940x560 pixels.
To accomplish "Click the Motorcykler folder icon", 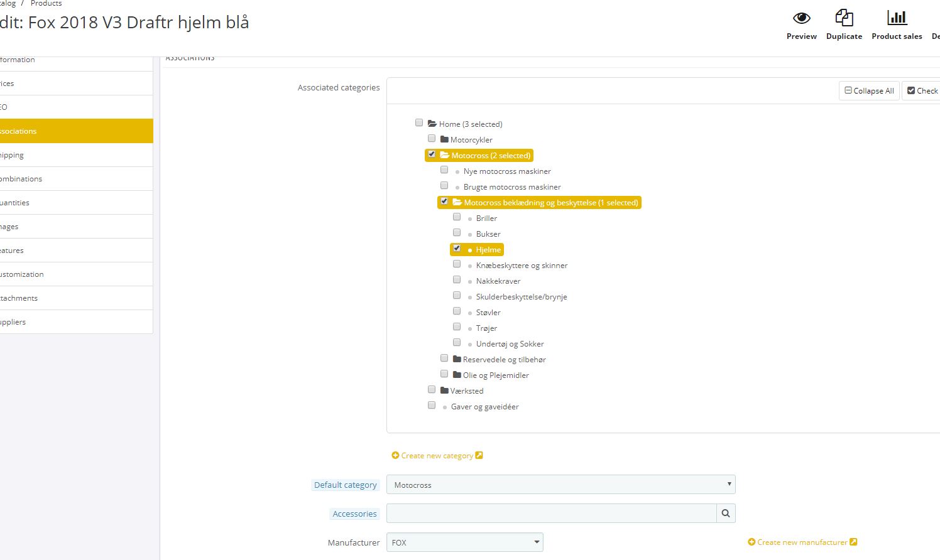I will pyautogui.click(x=444, y=139).
